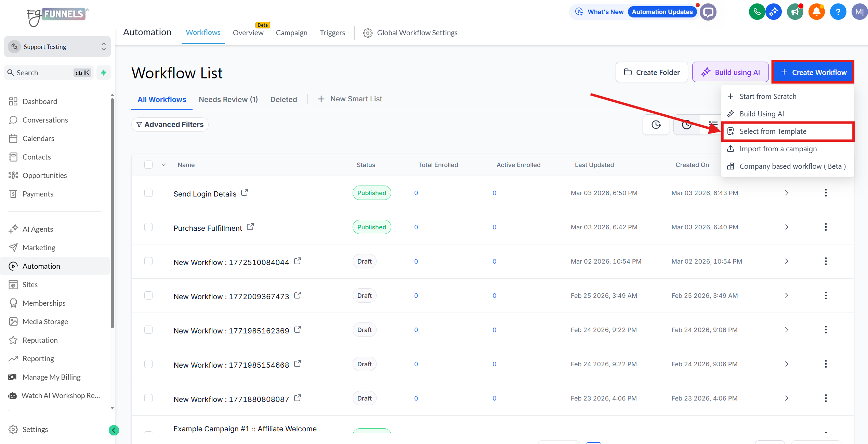Switch to the Needs Review tab
868x444 pixels.
point(228,99)
